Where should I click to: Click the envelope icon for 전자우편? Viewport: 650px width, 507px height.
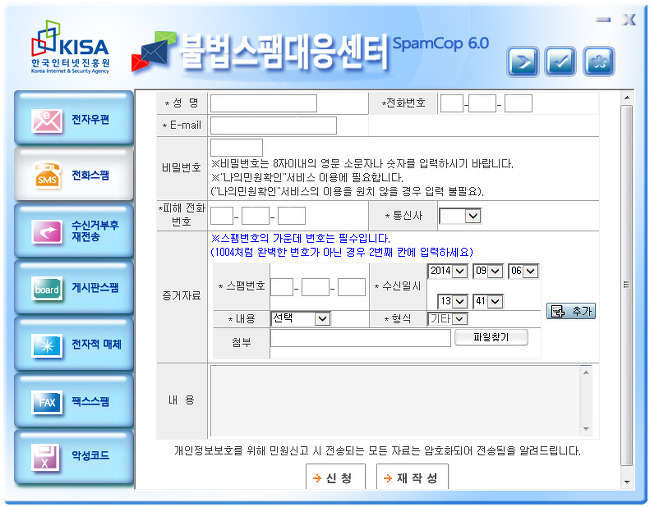point(47,121)
